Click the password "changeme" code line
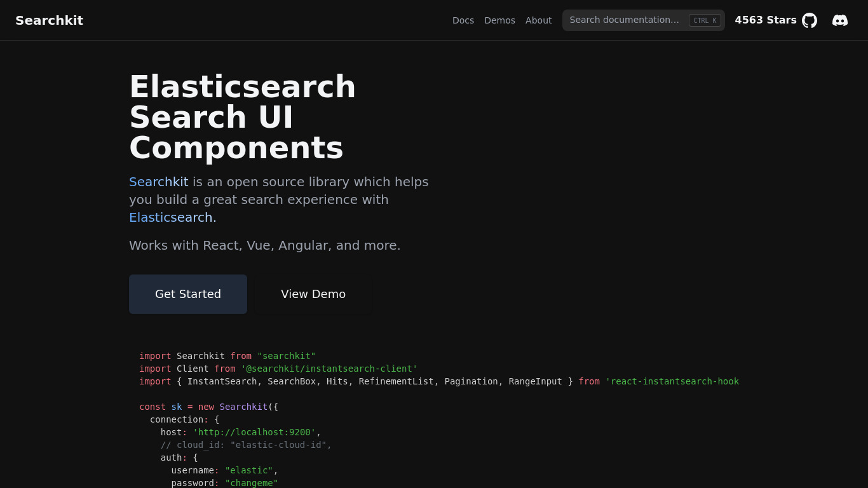868x488 pixels. (225, 483)
